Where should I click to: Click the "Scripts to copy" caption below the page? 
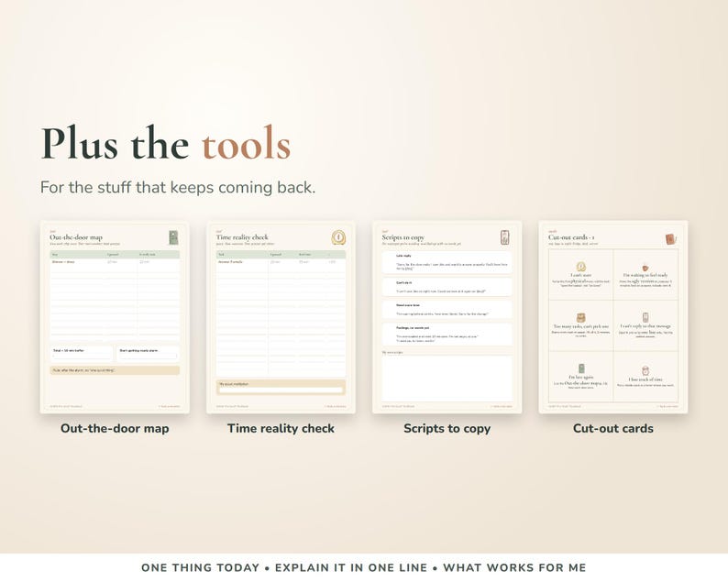[x=447, y=428]
